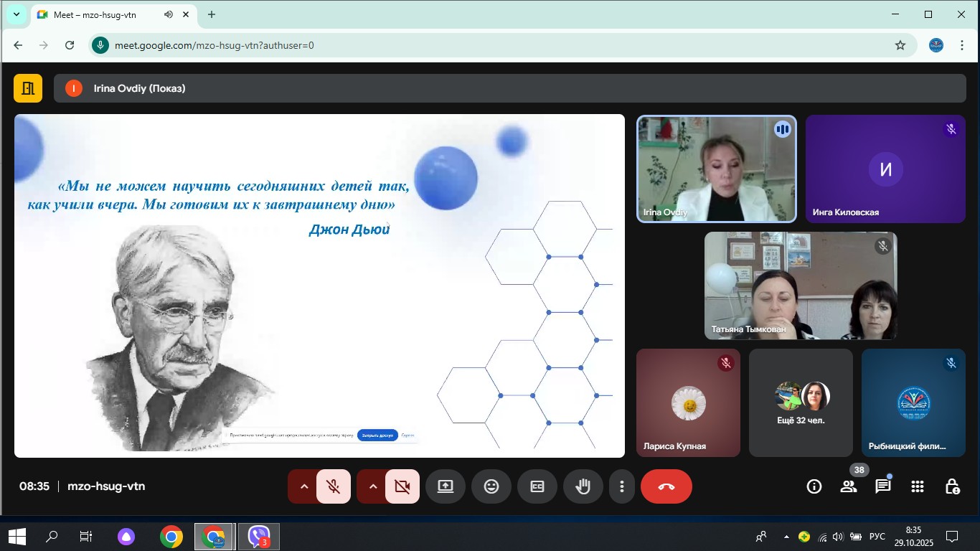
Task: Click the Irina Ovdiy video tile
Action: coord(717,169)
